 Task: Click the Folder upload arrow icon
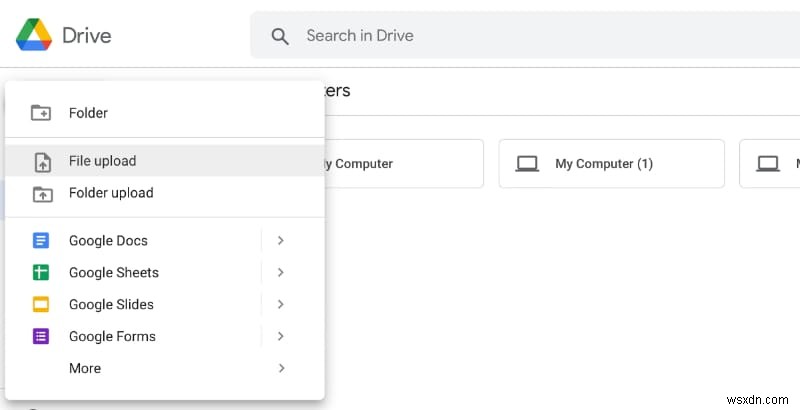[x=42, y=194]
